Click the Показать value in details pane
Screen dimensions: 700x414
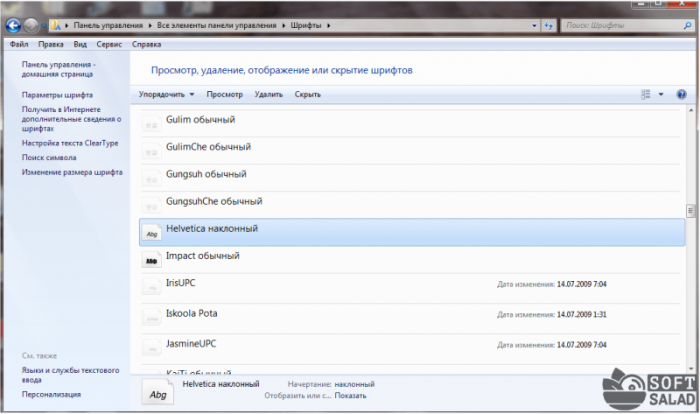(350, 396)
